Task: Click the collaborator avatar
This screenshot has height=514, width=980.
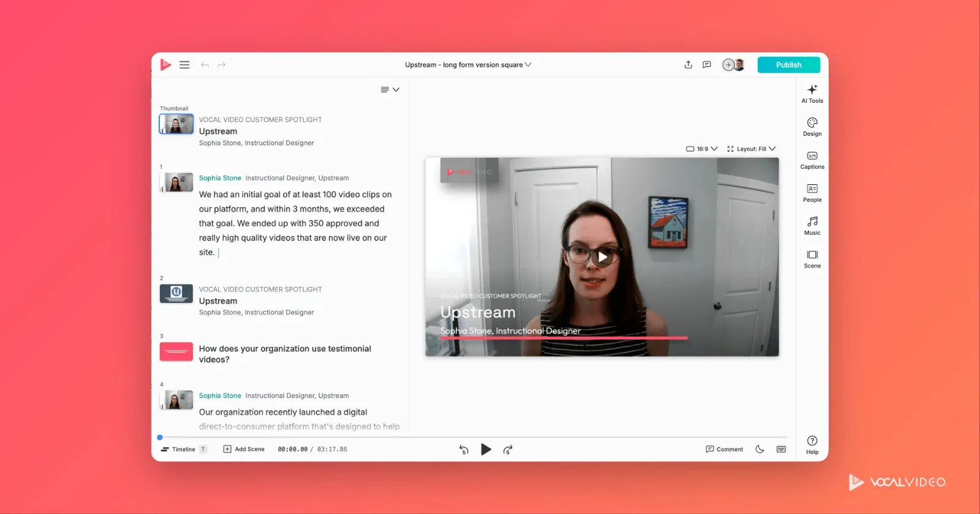Action: coord(739,65)
